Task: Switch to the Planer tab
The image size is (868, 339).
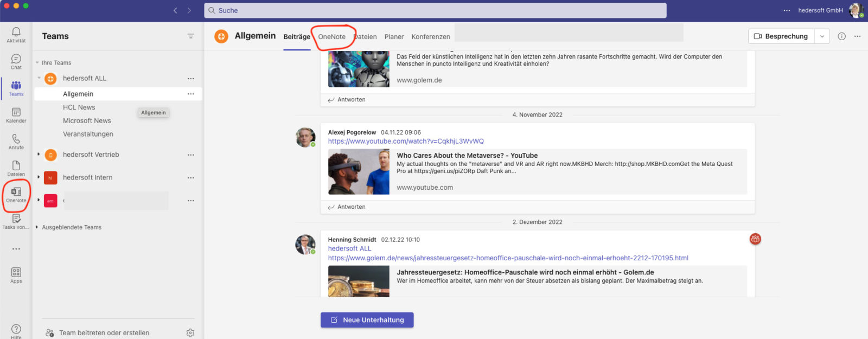Action: (x=394, y=37)
